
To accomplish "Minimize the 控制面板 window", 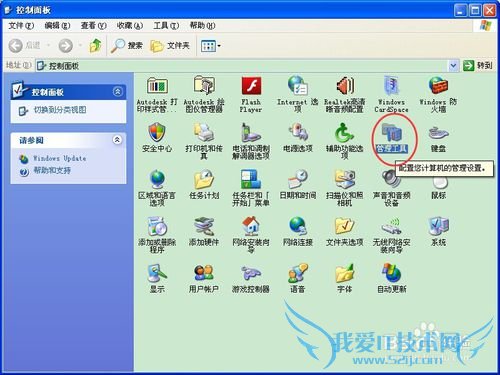I will tap(460, 10).
